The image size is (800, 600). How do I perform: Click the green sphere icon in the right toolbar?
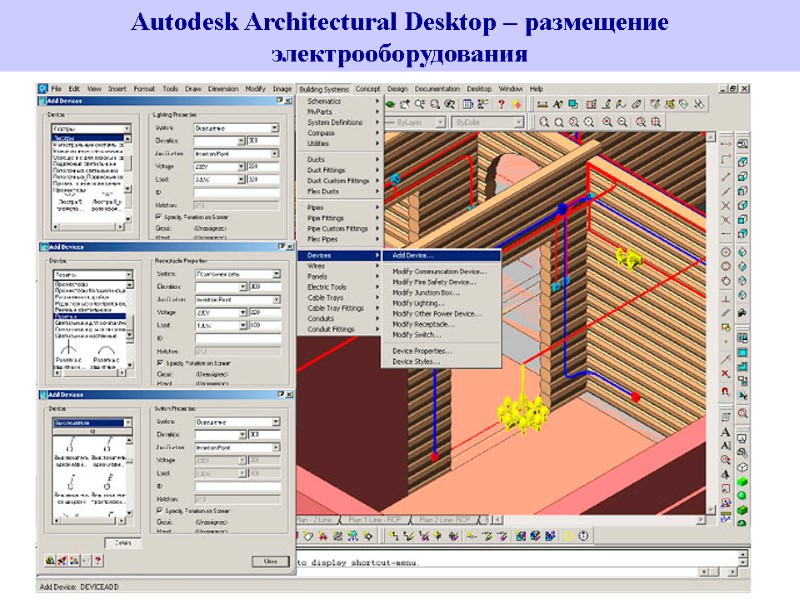742,495
